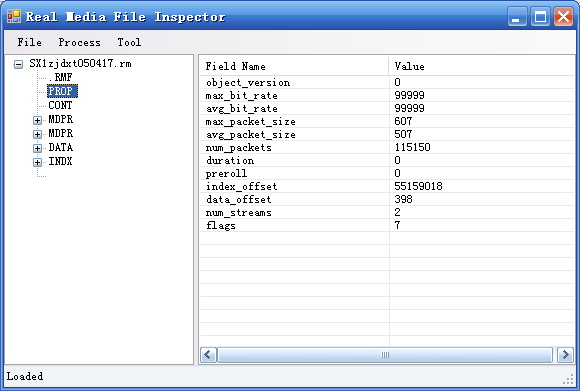Select the max_bit_rate row
The height and width of the screenshot is (391, 580).
click(x=387, y=95)
